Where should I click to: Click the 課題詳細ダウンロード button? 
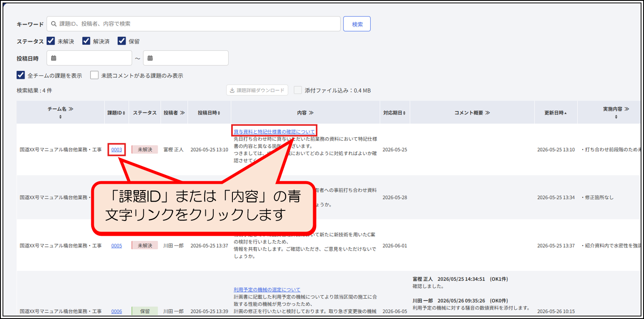click(x=257, y=90)
